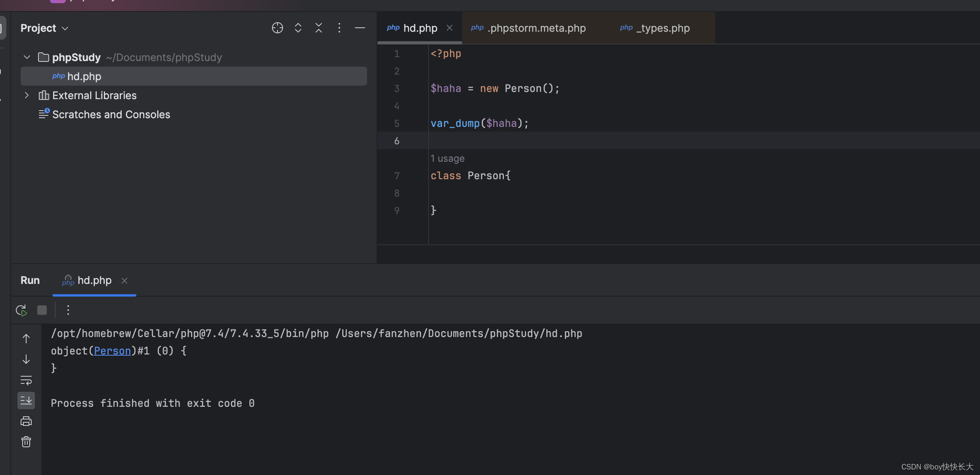Switch to the .phpstorm.meta.php tab
This screenshot has width=980, height=475.
pyautogui.click(x=536, y=28)
